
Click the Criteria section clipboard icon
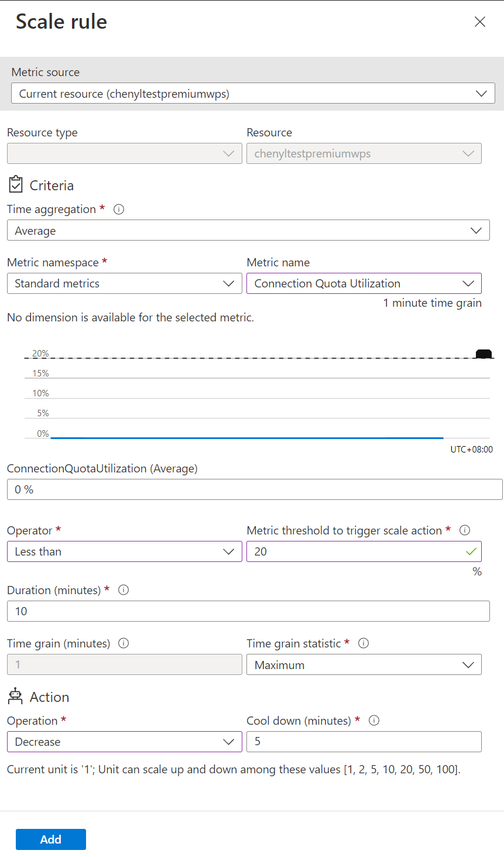[x=18, y=184]
